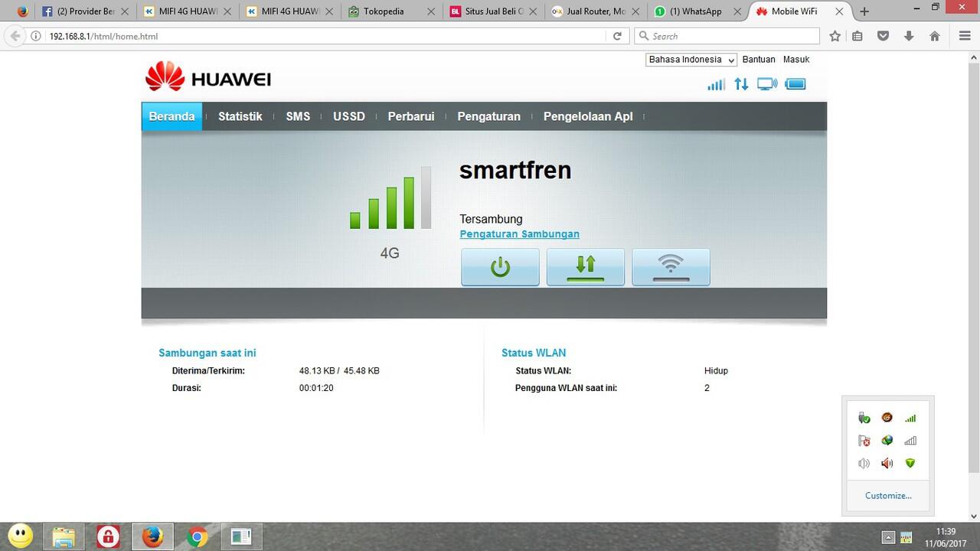
Task: Open the yellow smiley taskbar icon
Action: (x=21, y=536)
